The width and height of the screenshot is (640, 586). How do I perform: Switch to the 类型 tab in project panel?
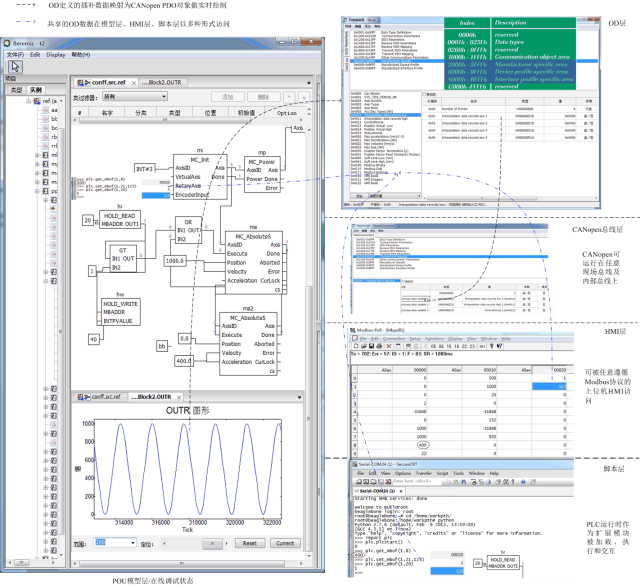(x=16, y=90)
